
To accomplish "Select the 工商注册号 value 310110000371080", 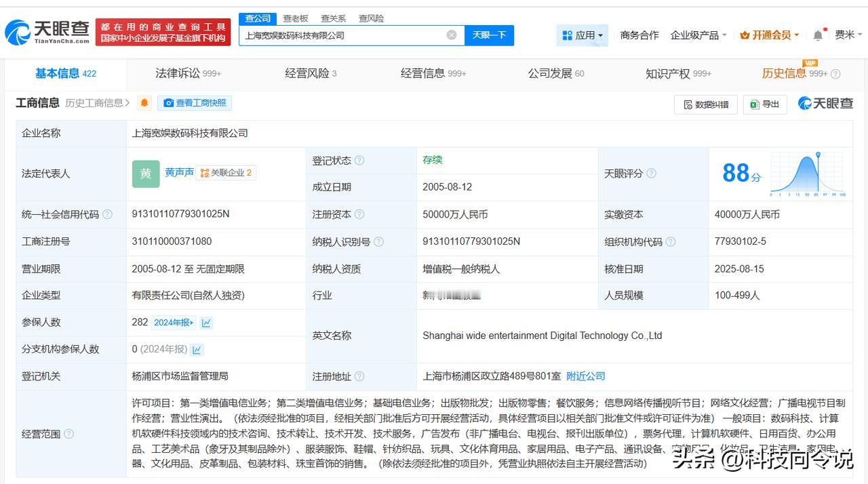I will pos(172,241).
